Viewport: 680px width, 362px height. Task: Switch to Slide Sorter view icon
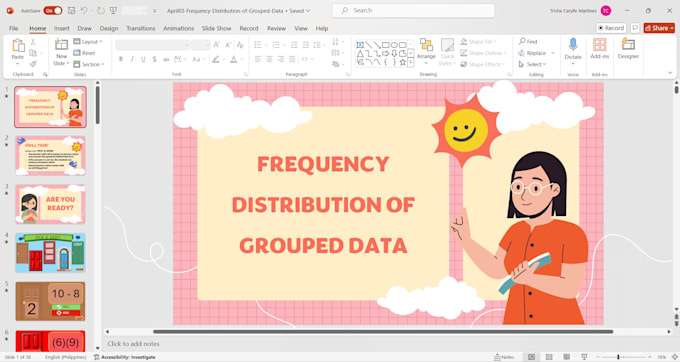click(x=549, y=357)
